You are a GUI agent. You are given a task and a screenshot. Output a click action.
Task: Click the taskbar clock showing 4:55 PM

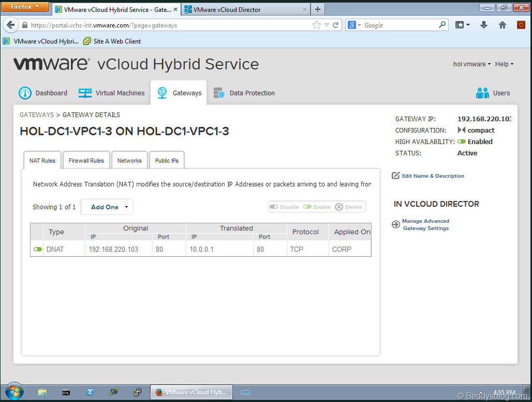tap(504, 393)
